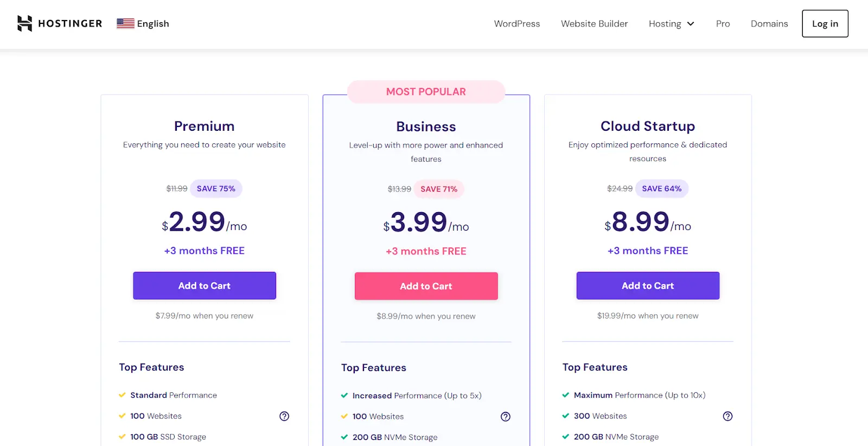
Task: Add the Business plan to cart
Action: tap(426, 286)
